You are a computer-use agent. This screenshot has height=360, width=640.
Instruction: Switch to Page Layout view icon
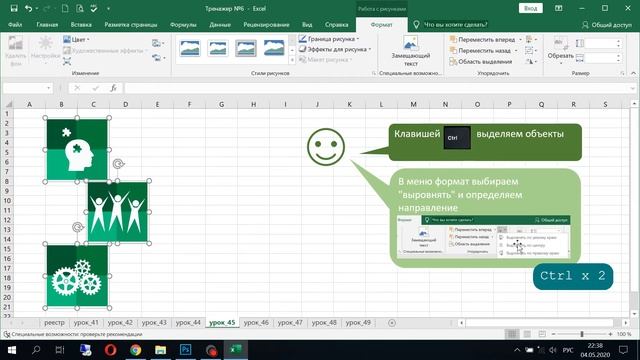coord(527,334)
